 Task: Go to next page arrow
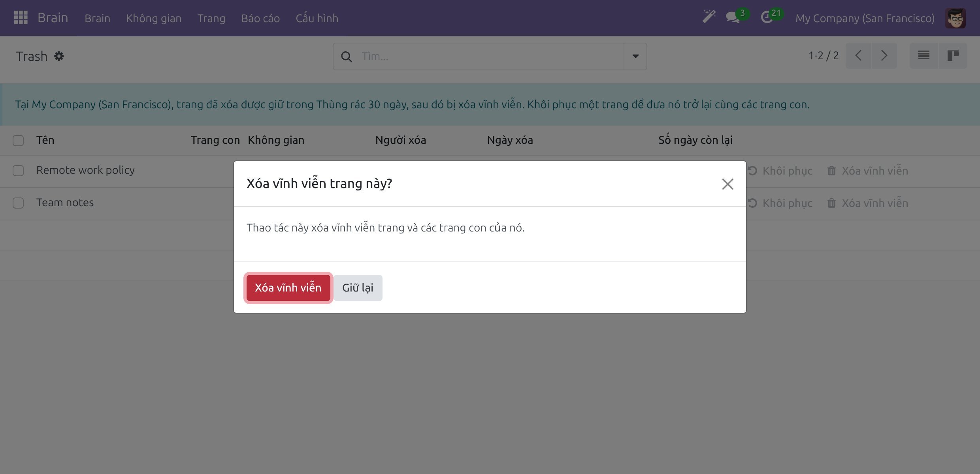point(884,56)
